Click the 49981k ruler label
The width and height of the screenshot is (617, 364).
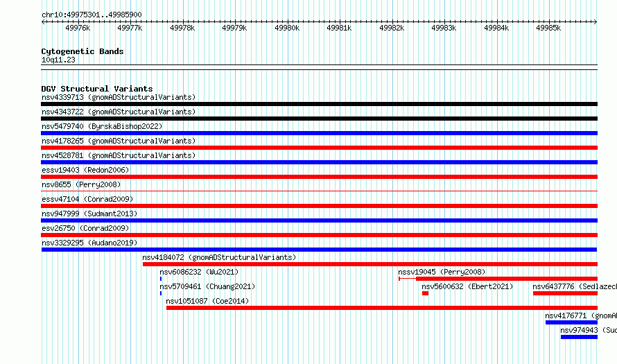coord(339,28)
